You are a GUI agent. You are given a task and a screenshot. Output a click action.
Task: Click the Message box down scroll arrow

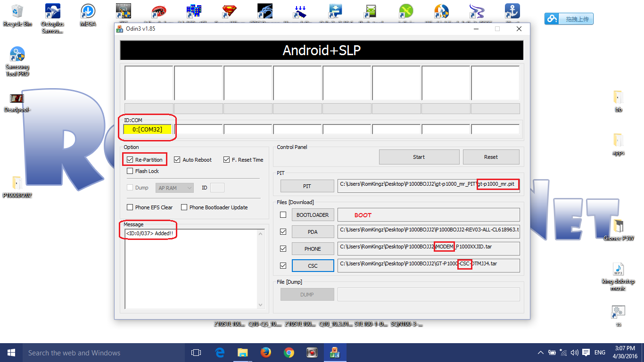coord(261,305)
